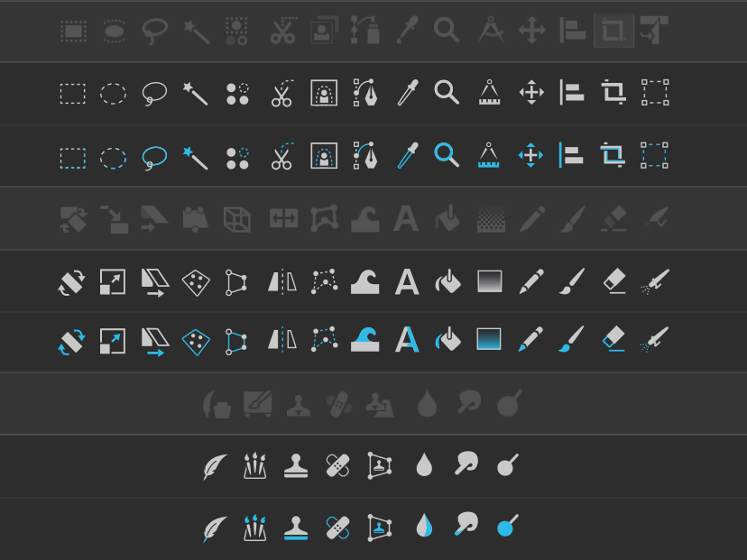Choose the scale transform tool
Screen dimensions: 747x560
click(115, 280)
